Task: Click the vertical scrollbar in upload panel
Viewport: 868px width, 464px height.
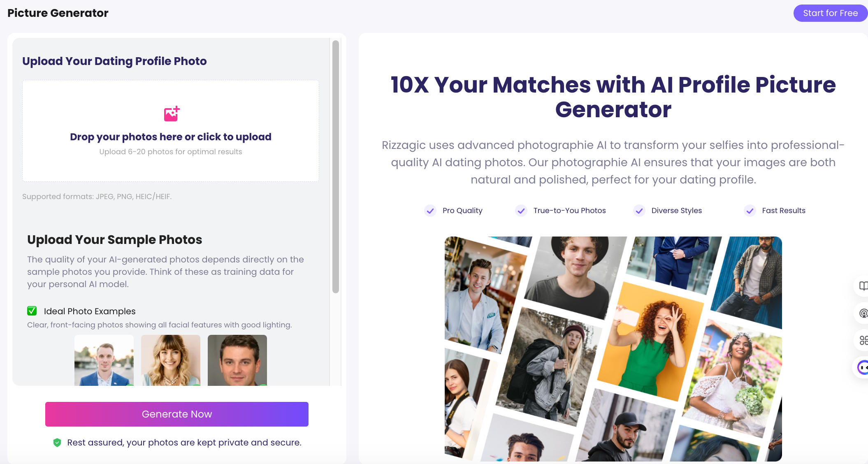Action: click(336, 167)
